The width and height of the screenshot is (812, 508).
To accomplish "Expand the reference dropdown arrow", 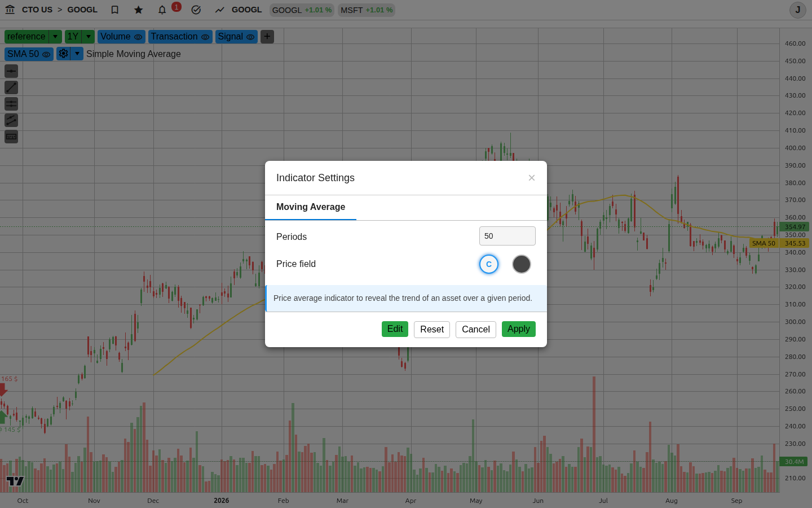I will click(55, 37).
